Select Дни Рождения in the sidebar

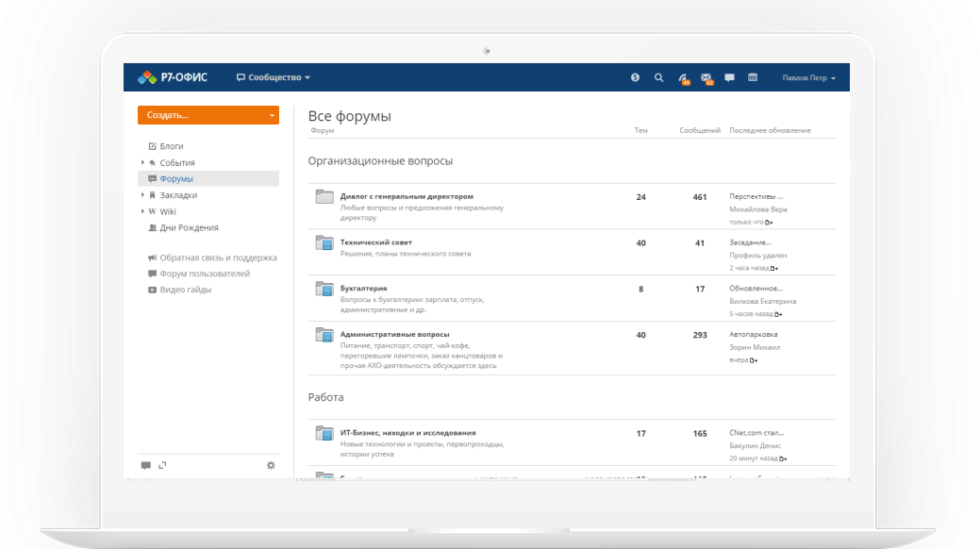tap(189, 227)
